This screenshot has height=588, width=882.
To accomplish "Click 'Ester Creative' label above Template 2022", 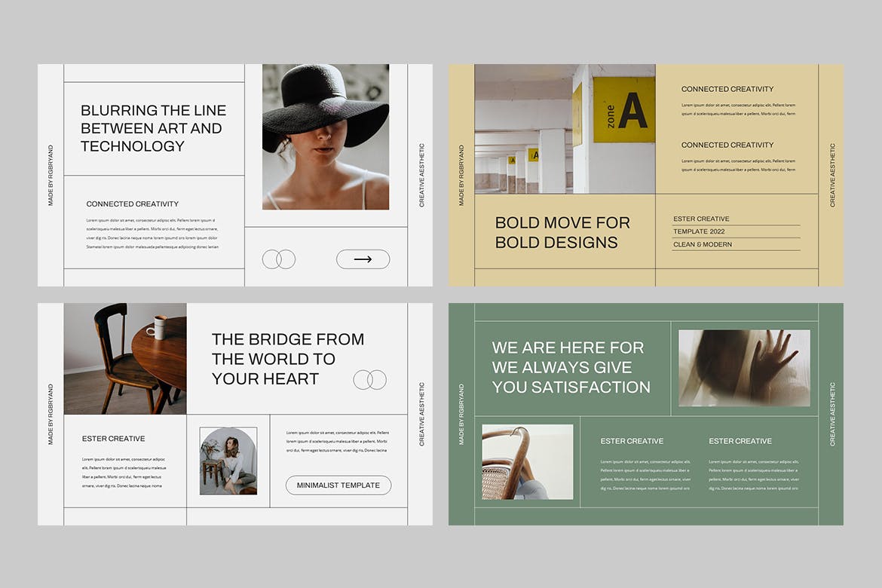I will pos(701,219).
